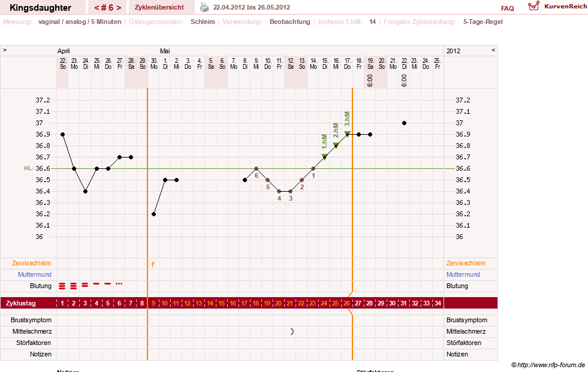Click the date range 22.04.2012 bis 26.05.2012
Viewport: 588px width, 372px height.
(252, 7)
